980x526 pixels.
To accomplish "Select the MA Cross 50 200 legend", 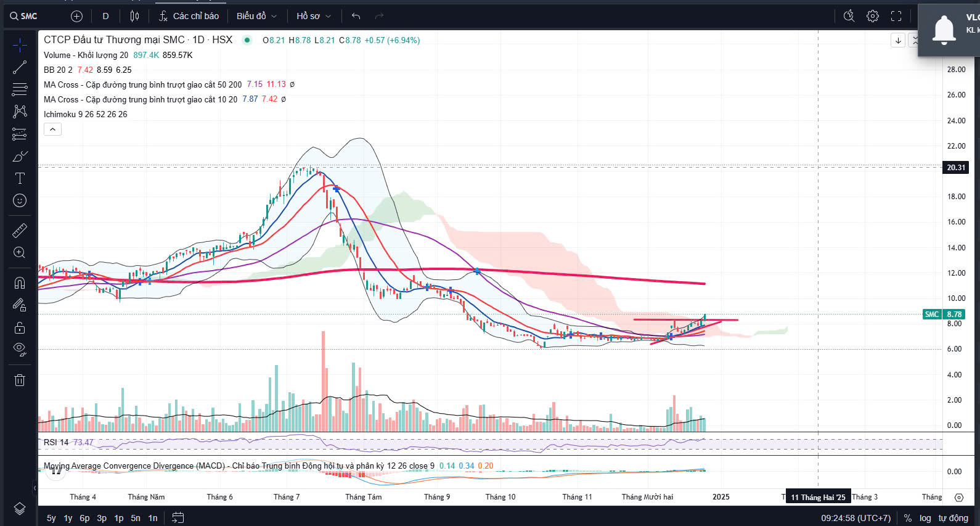I will click(x=142, y=84).
